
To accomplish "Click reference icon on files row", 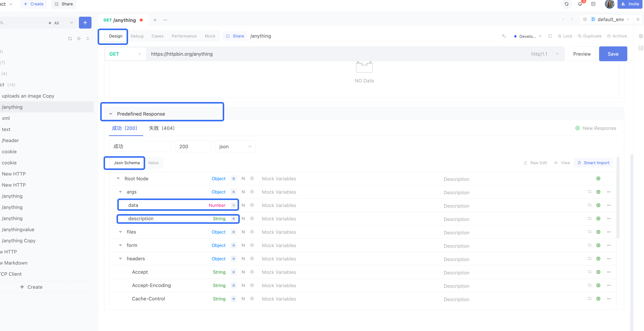I will pyautogui.click(x=589, y=232).
